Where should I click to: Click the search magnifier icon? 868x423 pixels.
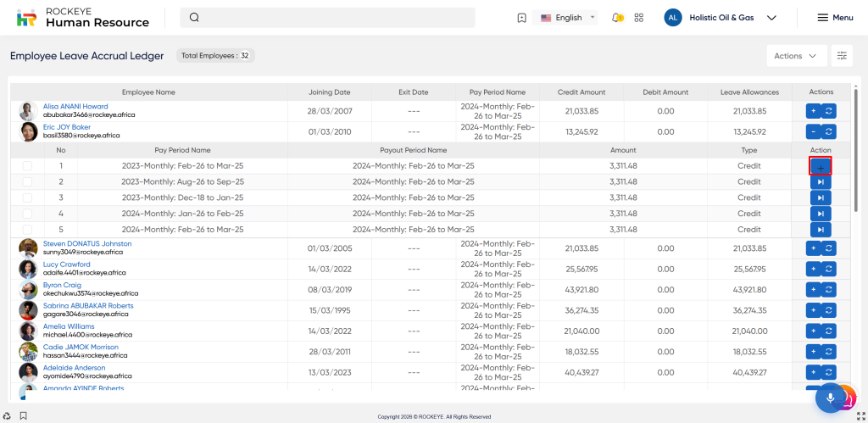194,18
